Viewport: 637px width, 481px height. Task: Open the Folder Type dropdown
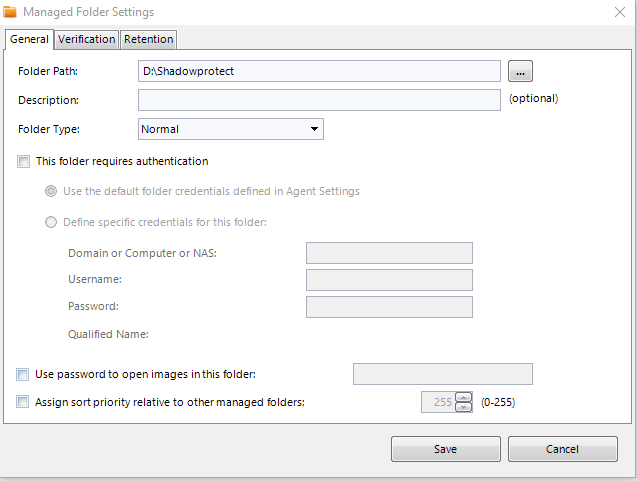pos(231,129)
